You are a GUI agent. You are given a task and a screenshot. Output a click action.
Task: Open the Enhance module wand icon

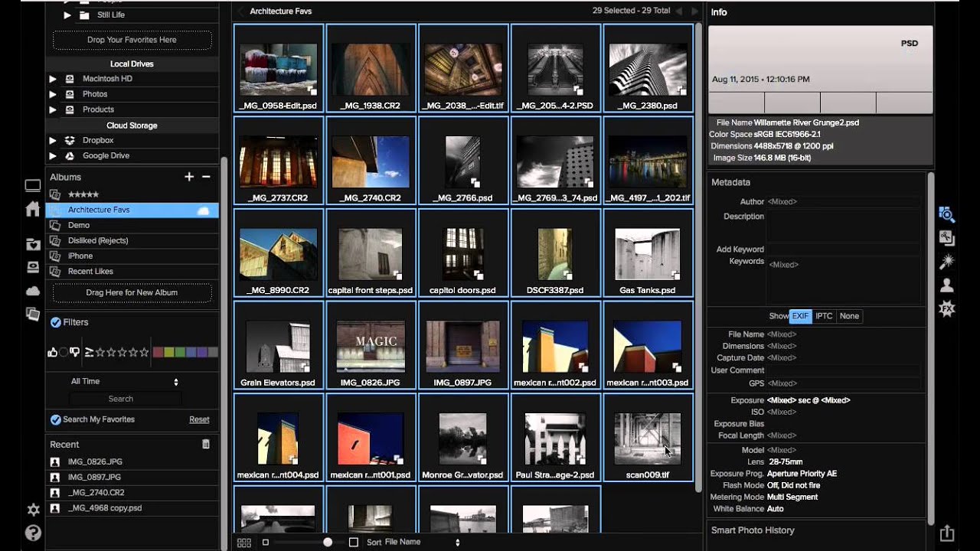(947, 262)
